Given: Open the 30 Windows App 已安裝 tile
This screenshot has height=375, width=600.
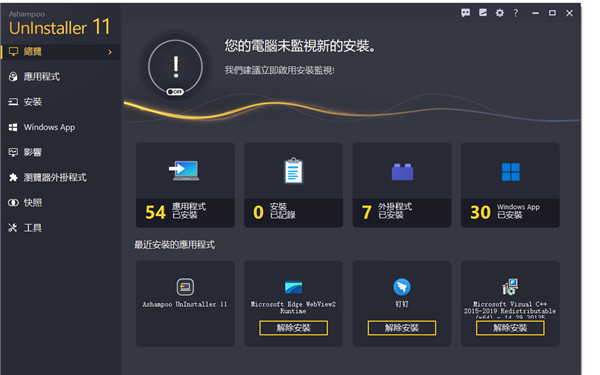Looking at the screenshot, I should pyautogui.click(x=510, y=185).
